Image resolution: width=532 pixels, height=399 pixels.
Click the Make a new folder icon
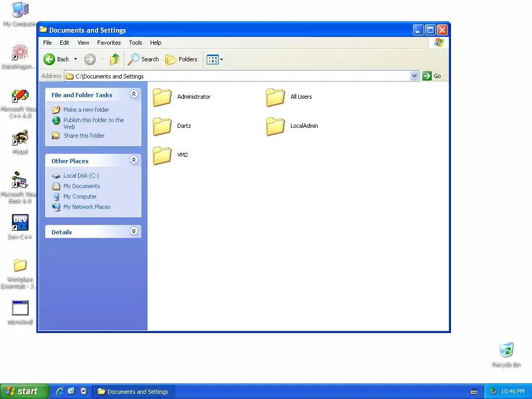click(x=56, y=110)
